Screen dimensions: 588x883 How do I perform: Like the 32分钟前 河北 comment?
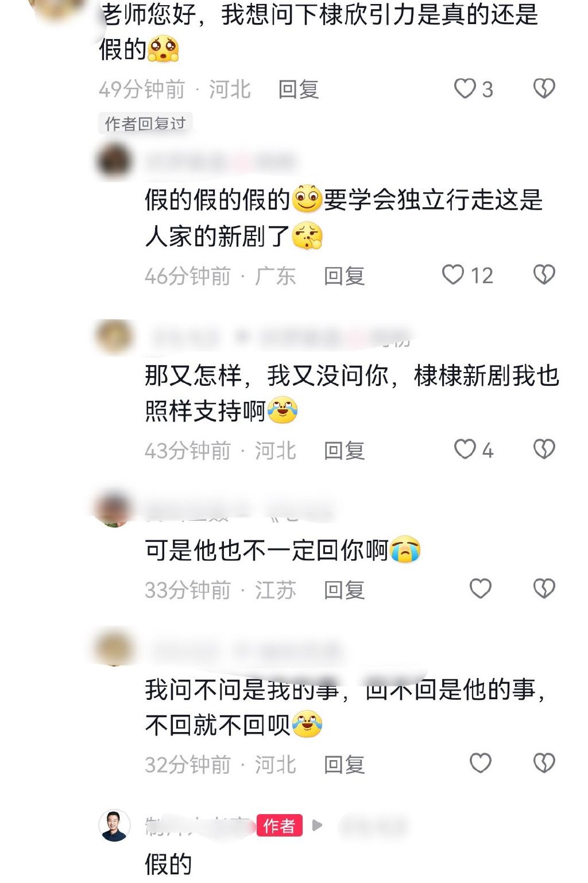481,764
